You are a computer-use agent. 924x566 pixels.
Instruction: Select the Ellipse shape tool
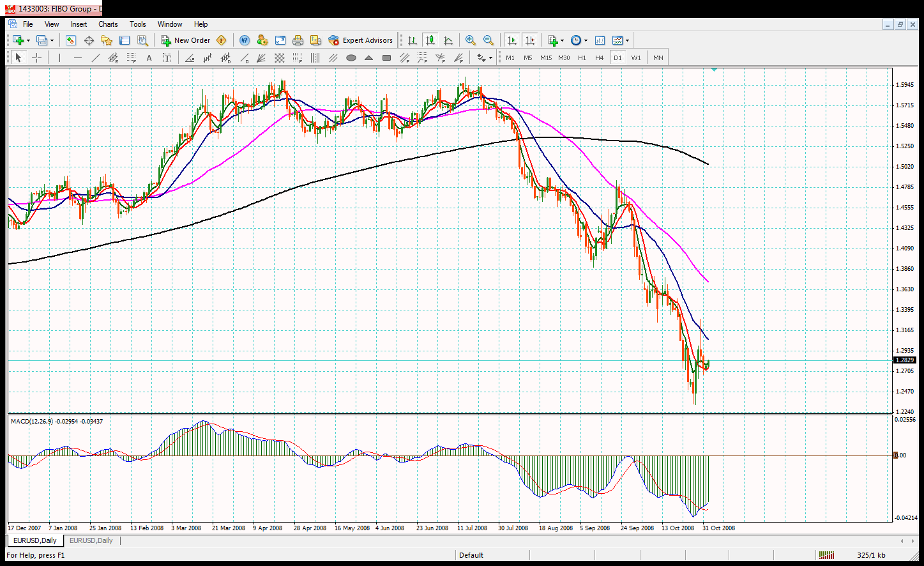point(351,57)
